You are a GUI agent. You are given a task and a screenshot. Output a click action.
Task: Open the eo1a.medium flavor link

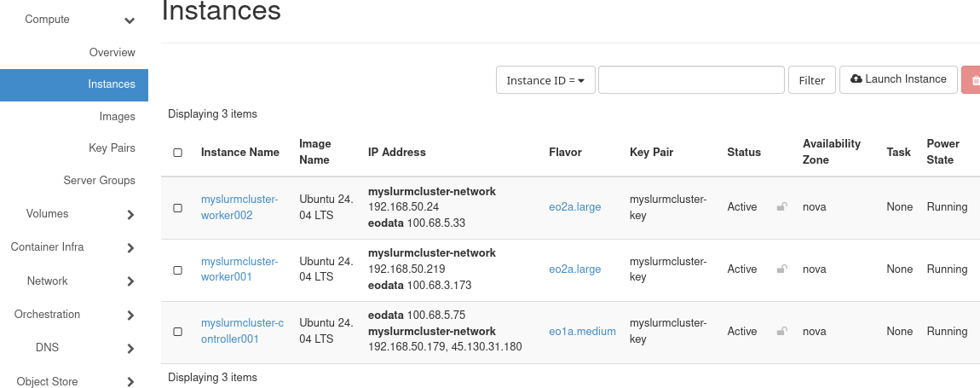pyautogui.click(x=583, y=331)
